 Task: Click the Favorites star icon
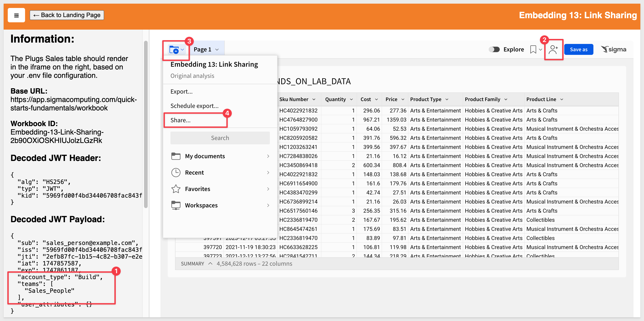coord(176,189)
